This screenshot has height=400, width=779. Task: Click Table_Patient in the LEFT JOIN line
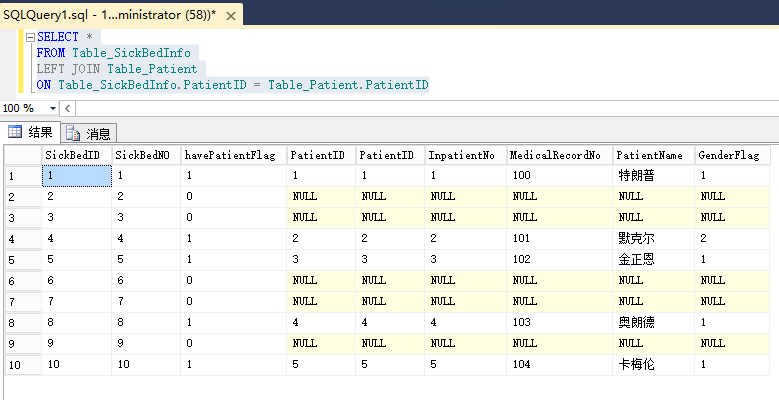tap(152, 69)
